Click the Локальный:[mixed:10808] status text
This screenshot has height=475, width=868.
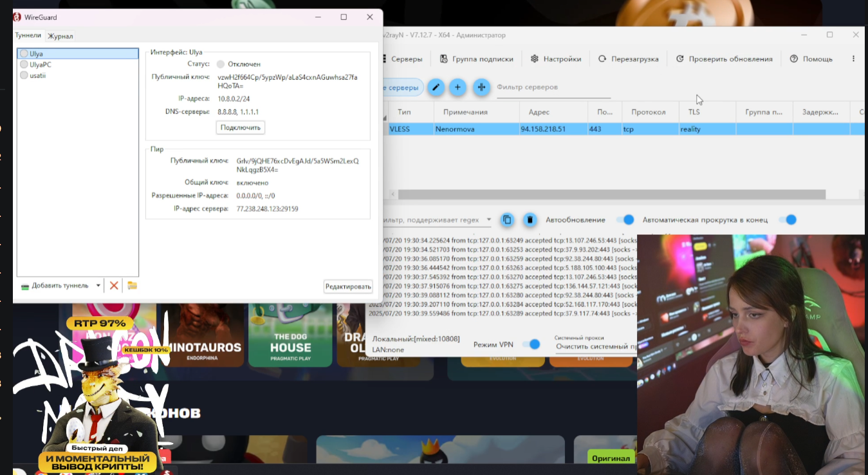click(x=416, y=339)
